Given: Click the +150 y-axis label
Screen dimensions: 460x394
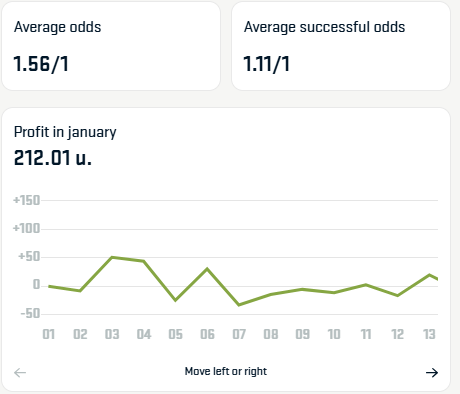Looking at the screenshot, I should point(27,200).
